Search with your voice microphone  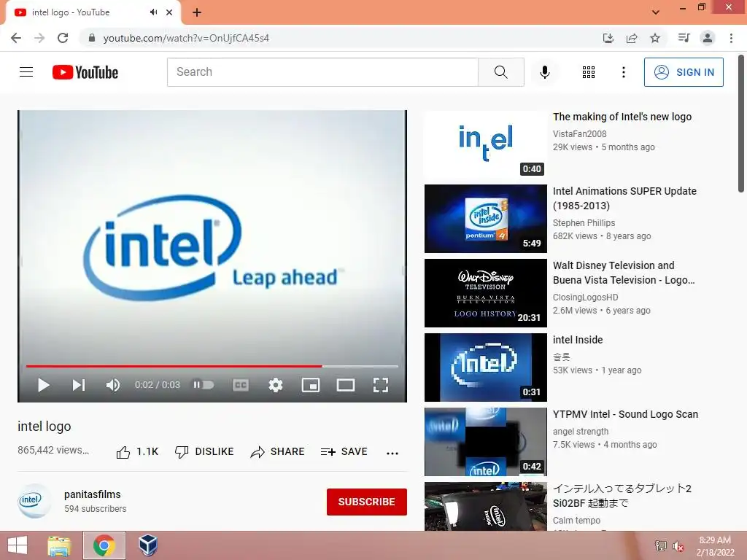click(x=544, y=72)
